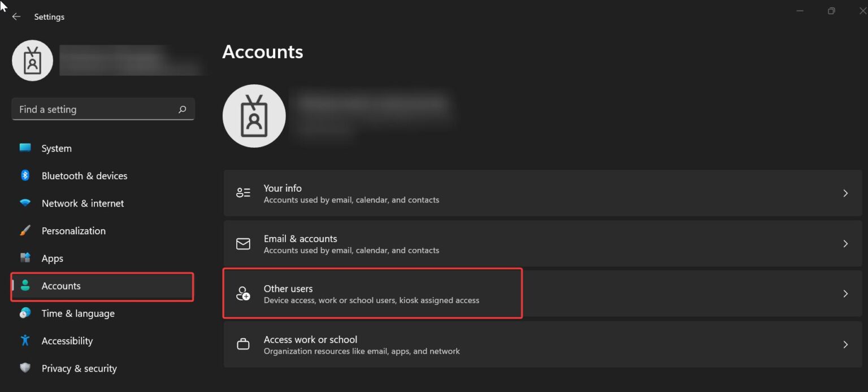Click the Privacy & security shield icon
Image resolution: width=868 pixels, height=392 pixels.
tap(25, 368)
